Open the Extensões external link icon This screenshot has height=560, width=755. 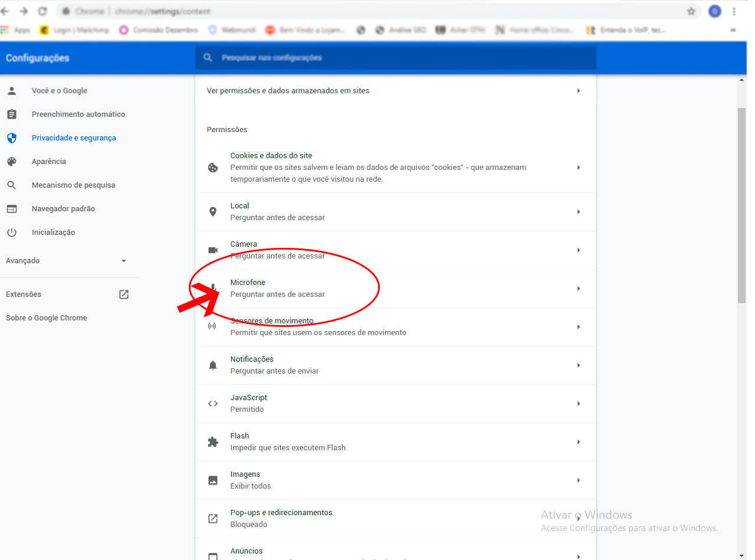[124, 294]
